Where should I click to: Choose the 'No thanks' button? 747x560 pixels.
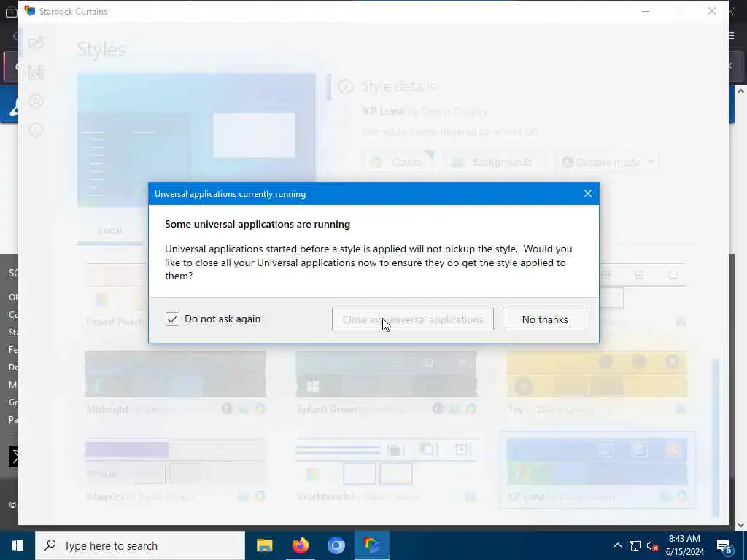point(544,319)
